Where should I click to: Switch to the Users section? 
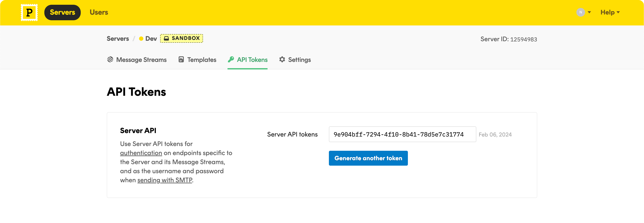coord(99,12)
